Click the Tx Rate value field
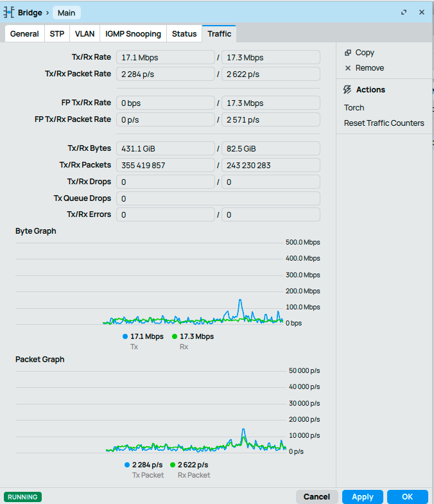434x504 pixels. point(165,58)
